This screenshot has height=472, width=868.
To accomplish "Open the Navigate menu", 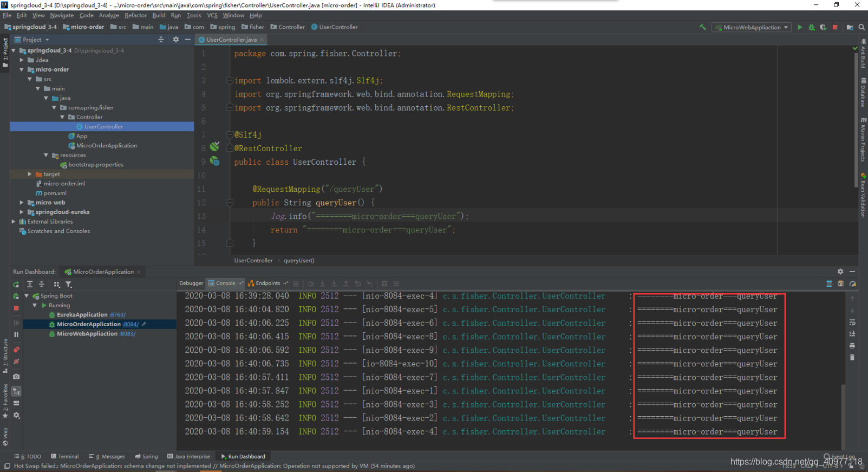I will pos(62,15).
